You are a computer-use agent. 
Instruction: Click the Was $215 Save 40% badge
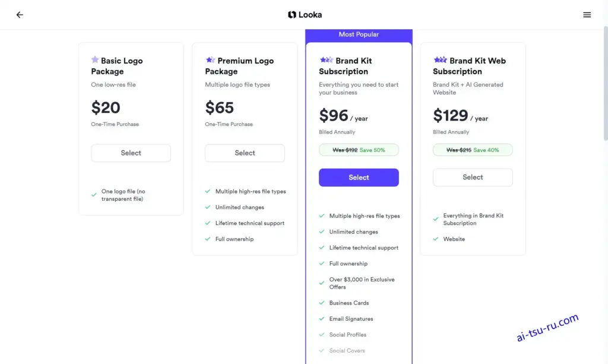[473, 150]
